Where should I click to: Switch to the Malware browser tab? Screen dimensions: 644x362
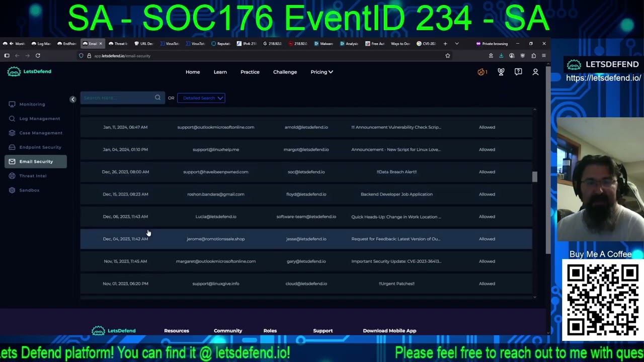323,44
